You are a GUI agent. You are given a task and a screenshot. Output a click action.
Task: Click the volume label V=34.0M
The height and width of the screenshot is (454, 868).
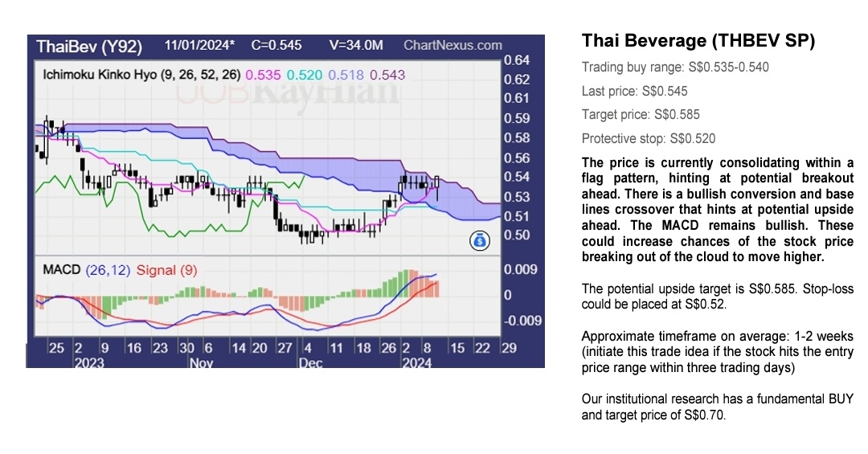pos(355,45)
